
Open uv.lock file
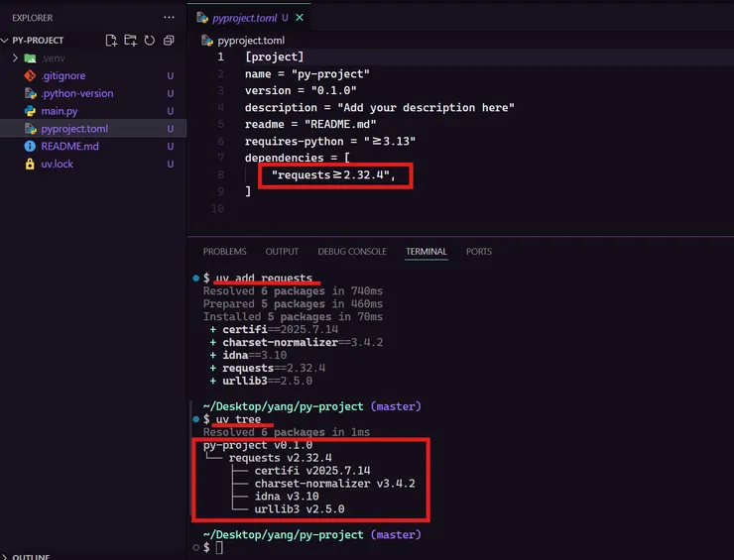(x=58, y=164)
